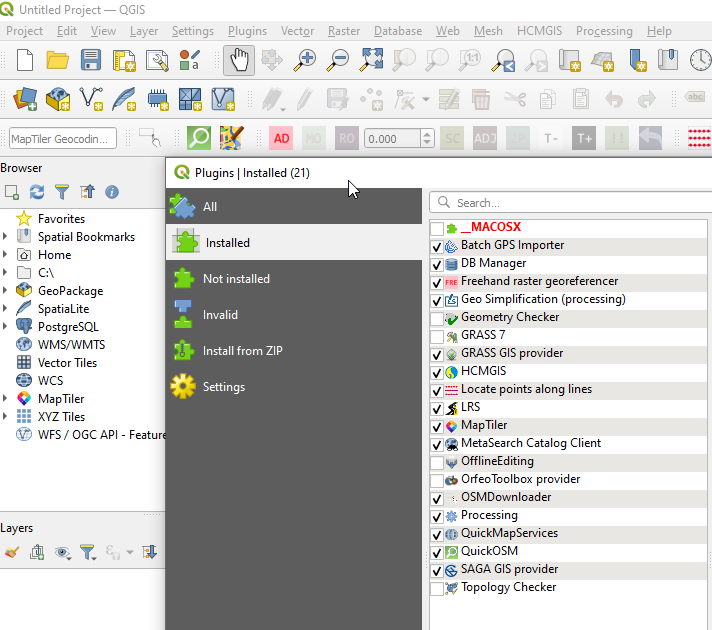Click Style Manager icon
The height and width of the screenshot is (630, 712).
(x=190, y=60)
